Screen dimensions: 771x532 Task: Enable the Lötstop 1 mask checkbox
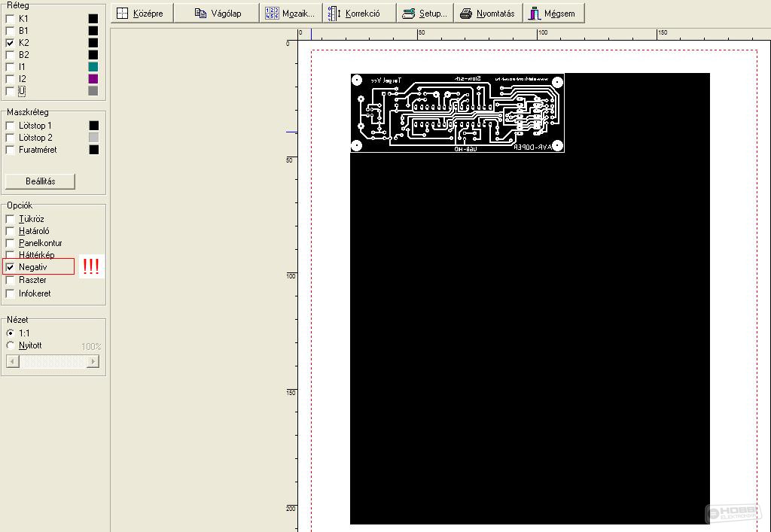[10, 126]
